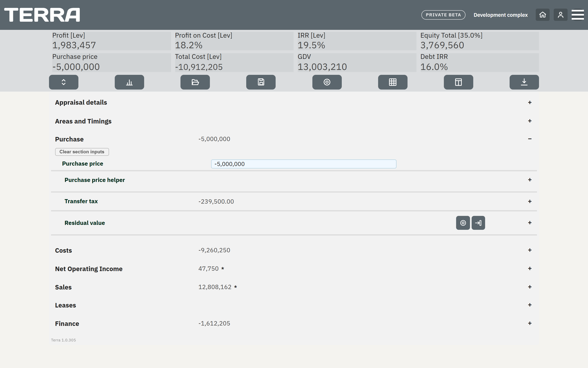Open the hamburger menu

pyautogui.click(x=578, y=15)
